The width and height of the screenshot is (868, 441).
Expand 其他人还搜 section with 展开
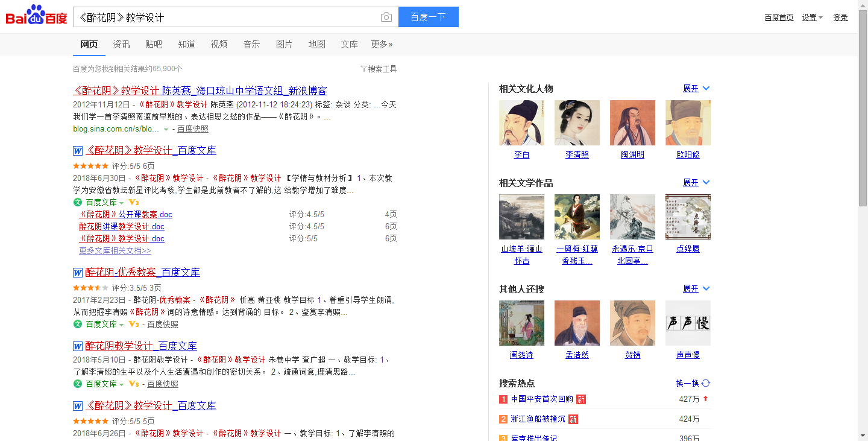tap(696, 288)
